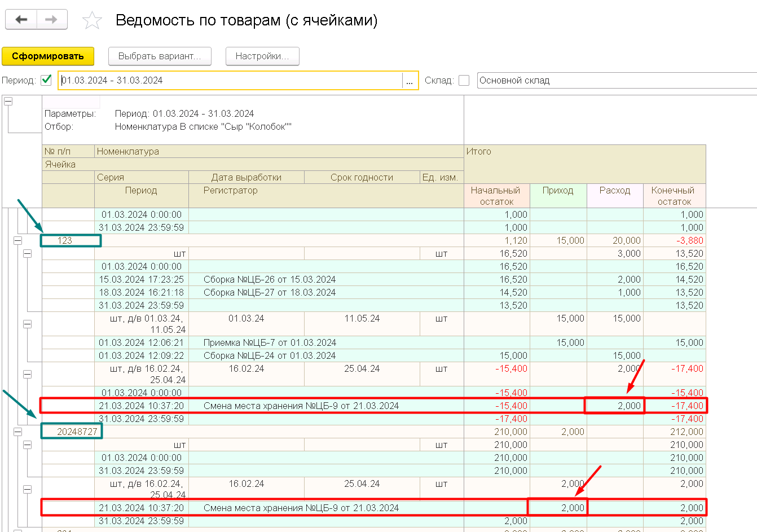Collapse the cell 123 group

17,240
